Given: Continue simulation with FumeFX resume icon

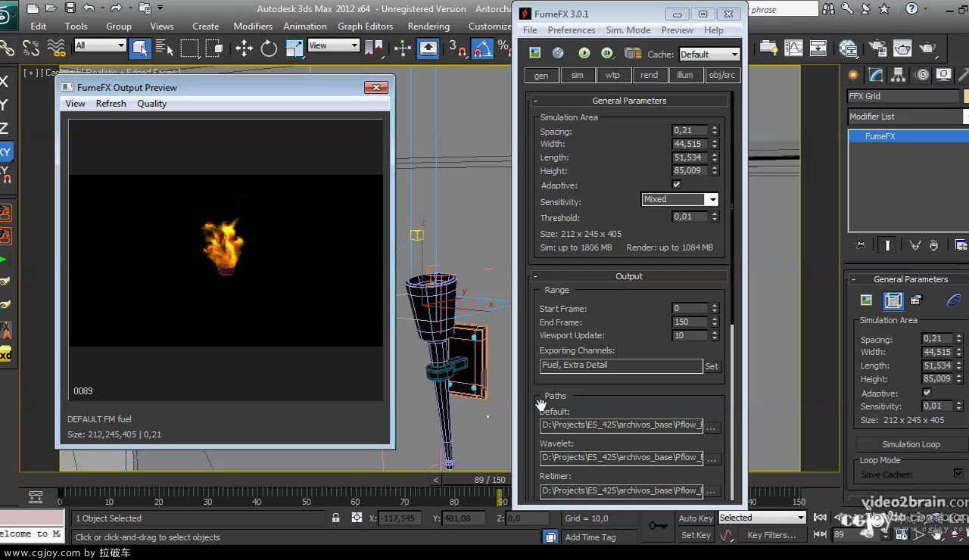Looking at the screenshot, I should coord(606,53).
